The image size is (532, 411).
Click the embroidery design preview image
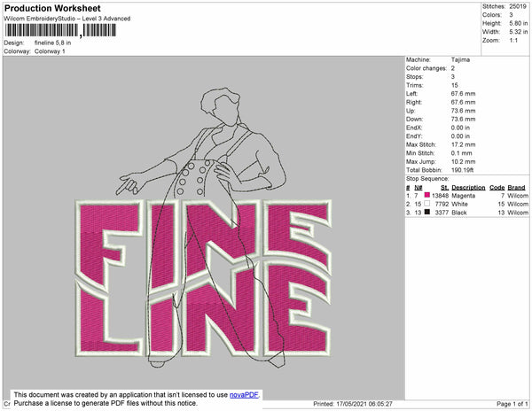[x=203, y=228]
